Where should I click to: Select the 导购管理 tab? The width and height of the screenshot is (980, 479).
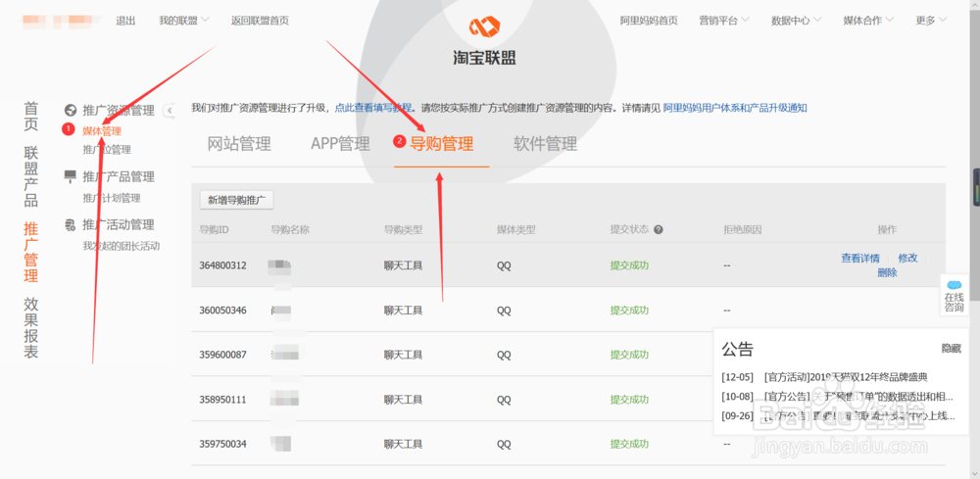(x=441, y=144)
